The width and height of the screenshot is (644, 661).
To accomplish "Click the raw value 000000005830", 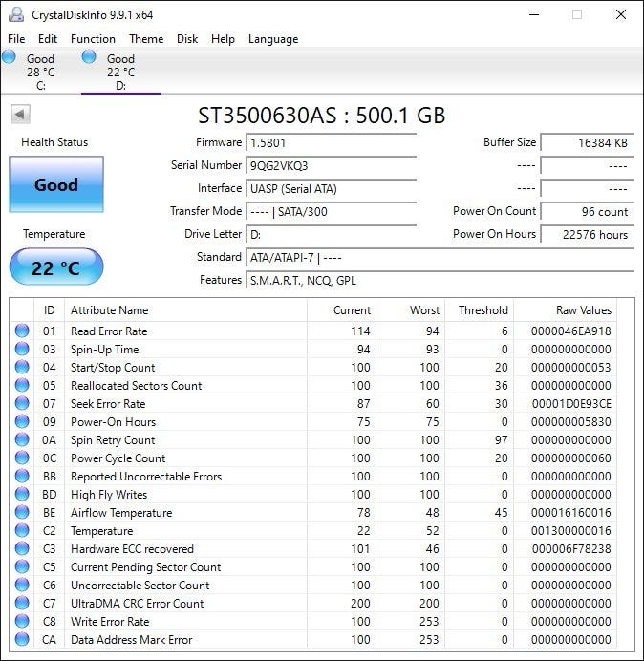I will [570, 422].
